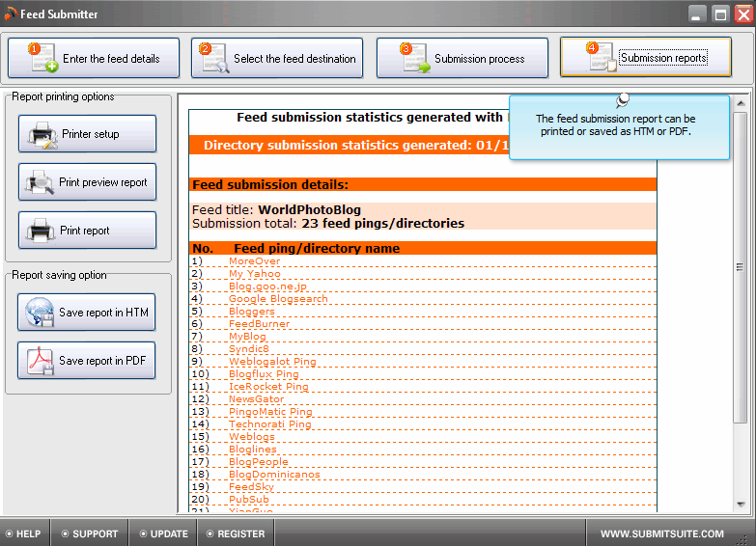Screen dimensions: 756x546
Task: Save report in HTM format
Action: (x=86, y=312)
